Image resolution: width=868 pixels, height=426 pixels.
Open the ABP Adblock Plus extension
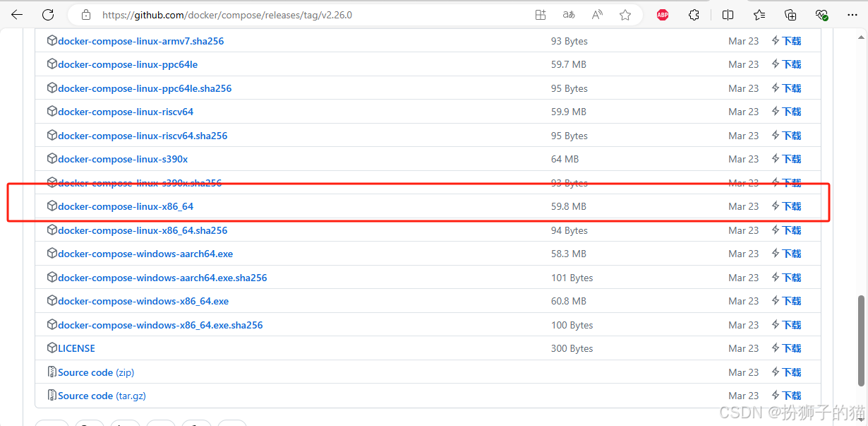pos(662,14)
